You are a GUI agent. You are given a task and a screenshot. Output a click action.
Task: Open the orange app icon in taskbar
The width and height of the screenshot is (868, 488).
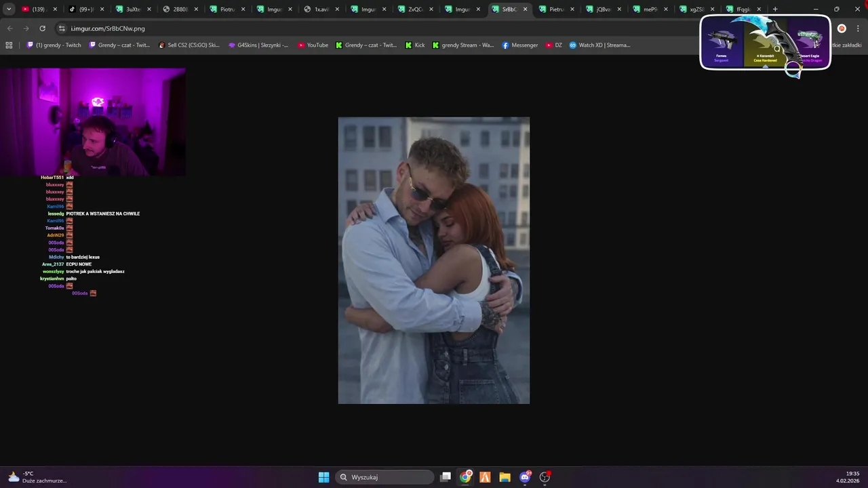pyautogui.click(x=485, y=477)
